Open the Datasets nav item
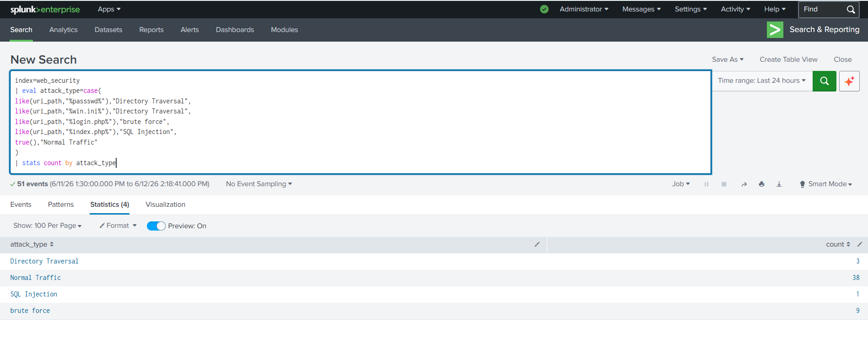The image size is (868, 344). [x=108, y=30]
